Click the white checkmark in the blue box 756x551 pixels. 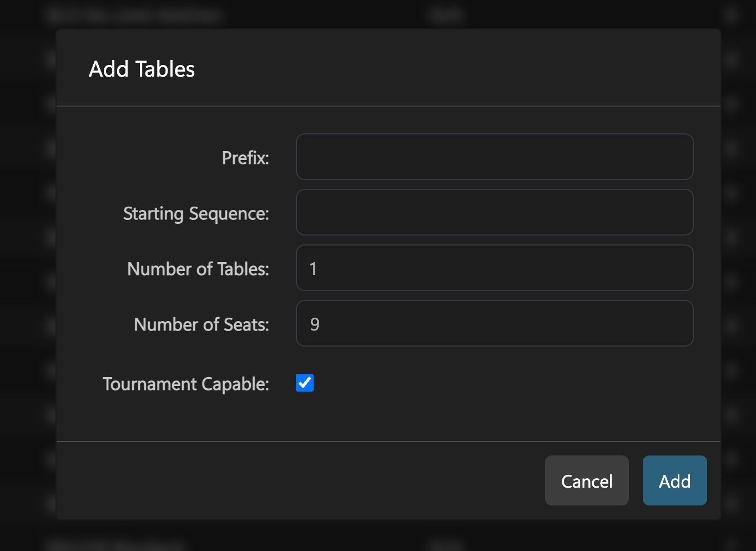pyautogui.click(x=305, y=383)
